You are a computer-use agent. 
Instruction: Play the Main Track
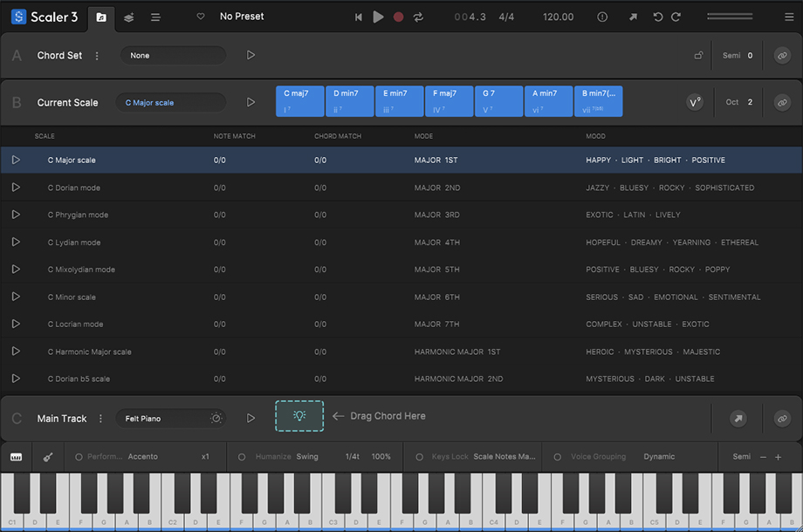tap(251, 419)
